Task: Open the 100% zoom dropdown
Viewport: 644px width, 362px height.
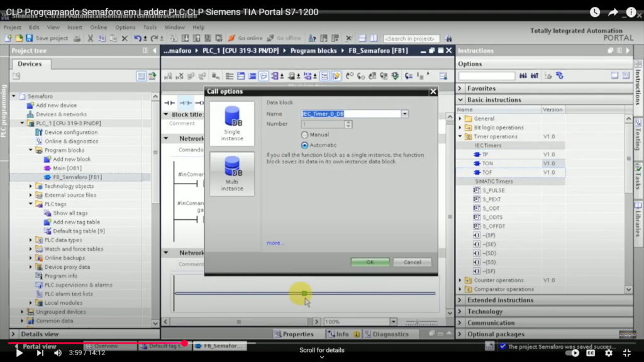Action: [x=393, y=322]
